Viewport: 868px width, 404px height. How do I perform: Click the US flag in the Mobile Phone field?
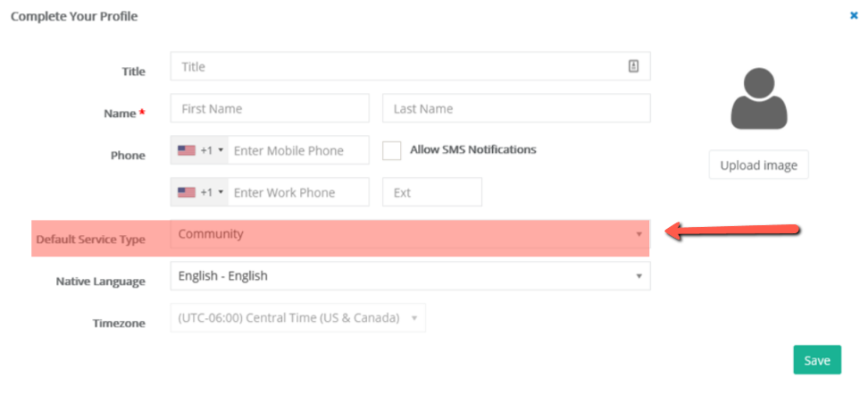(187, 150)
